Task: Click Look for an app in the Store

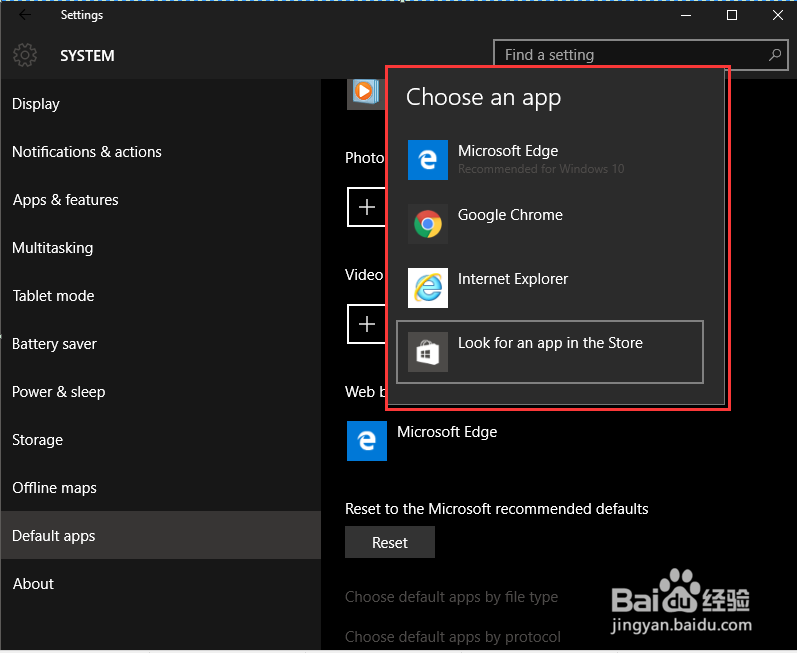Action: pos(550,352)
